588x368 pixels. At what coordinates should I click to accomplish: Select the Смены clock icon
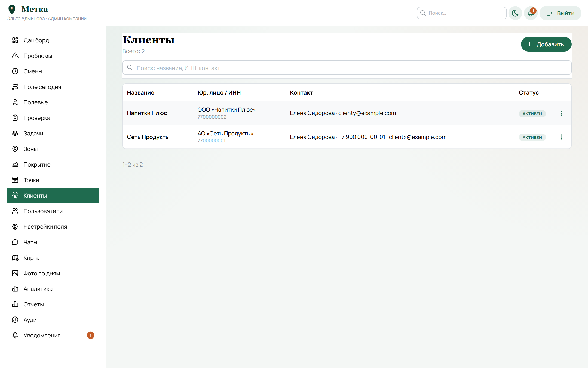tap(15, 71)
